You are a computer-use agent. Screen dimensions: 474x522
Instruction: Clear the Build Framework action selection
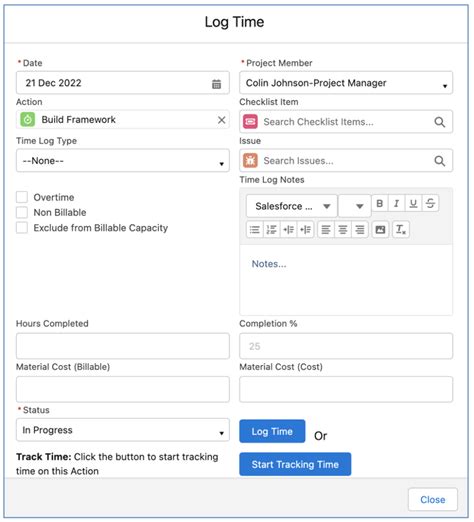pyautogui.click(x=222, y=120)
